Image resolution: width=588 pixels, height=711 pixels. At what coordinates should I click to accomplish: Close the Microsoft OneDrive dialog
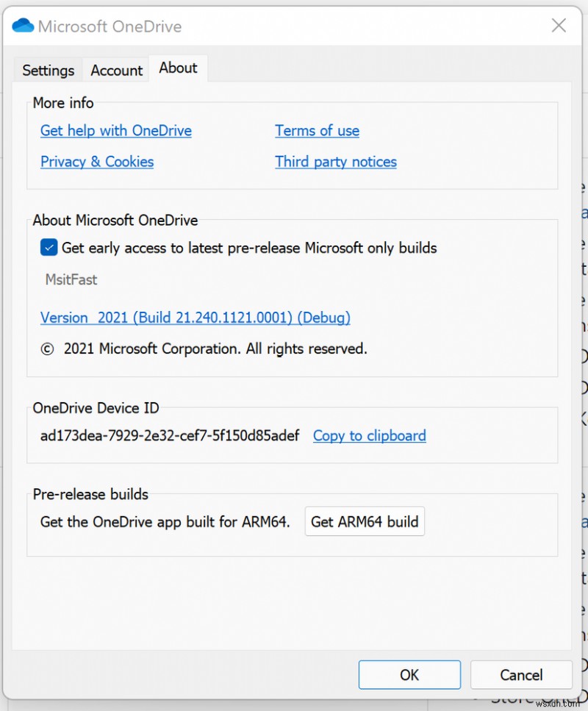point(559,25)
